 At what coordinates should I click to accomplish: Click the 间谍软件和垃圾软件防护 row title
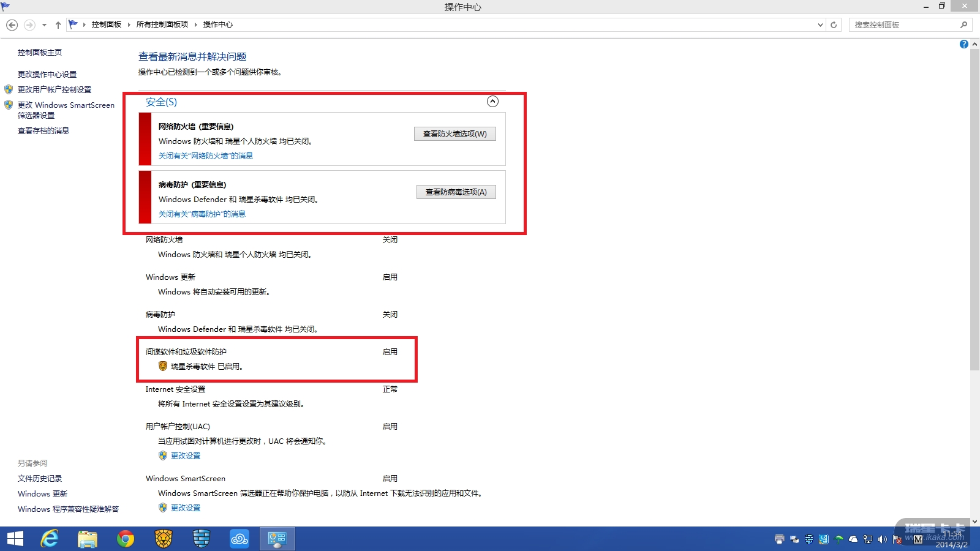[186, 352]
